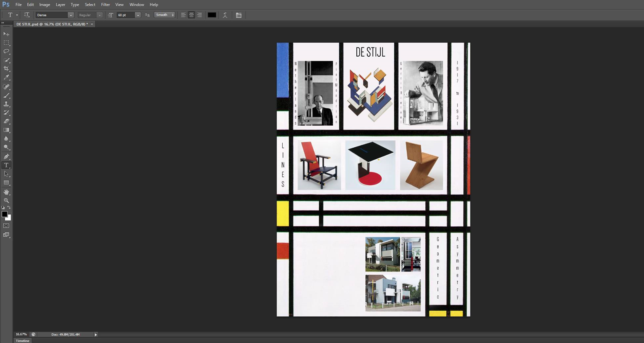Open the Filter menu
Screen dimensions: 644x343
click(105, 5)
